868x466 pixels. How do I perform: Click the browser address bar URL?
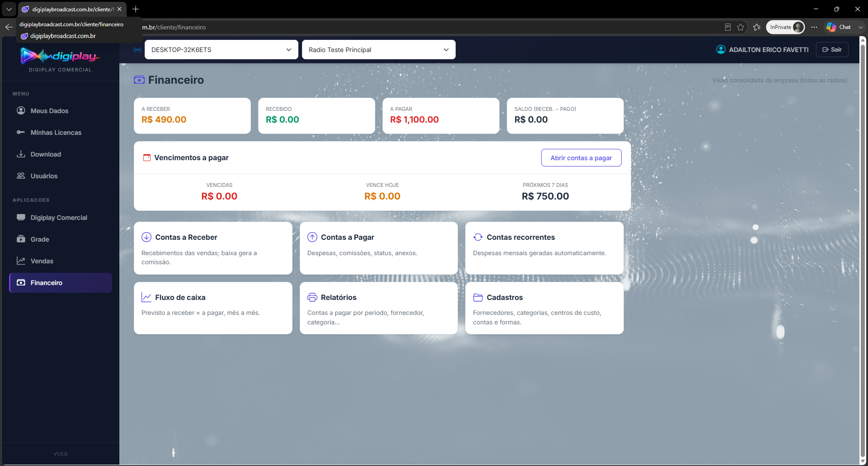[174, 27]
